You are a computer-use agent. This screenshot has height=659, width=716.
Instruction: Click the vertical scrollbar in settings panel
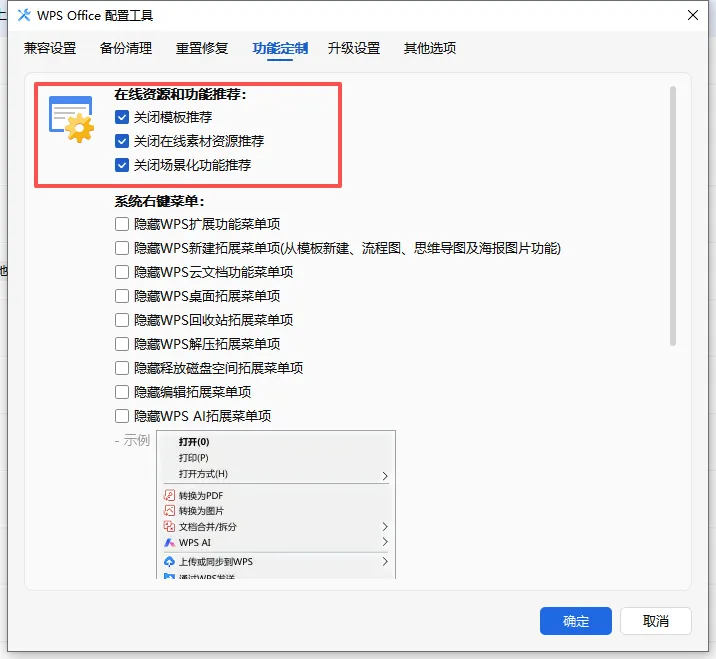click(x=673, y=216)
